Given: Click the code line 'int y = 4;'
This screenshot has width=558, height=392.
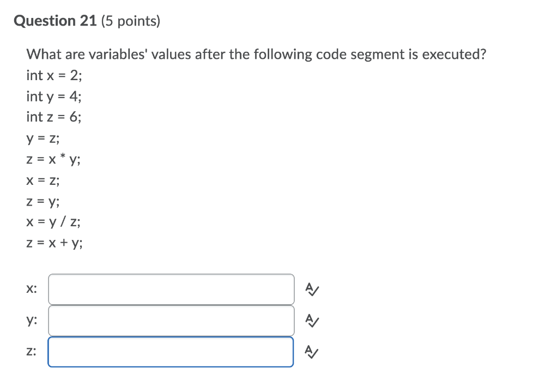Looking at the screenshot, I should 54,97.
